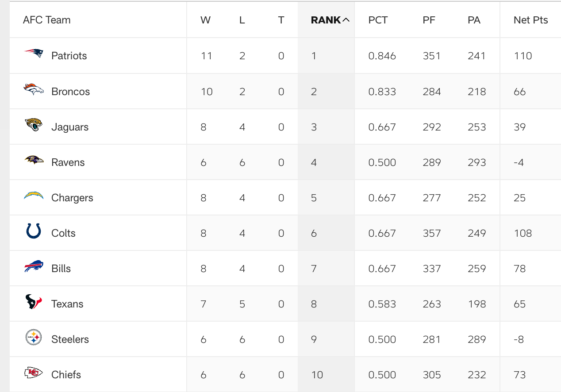
Task: Sort table by Net Pts header
Action: coord(530,20)
